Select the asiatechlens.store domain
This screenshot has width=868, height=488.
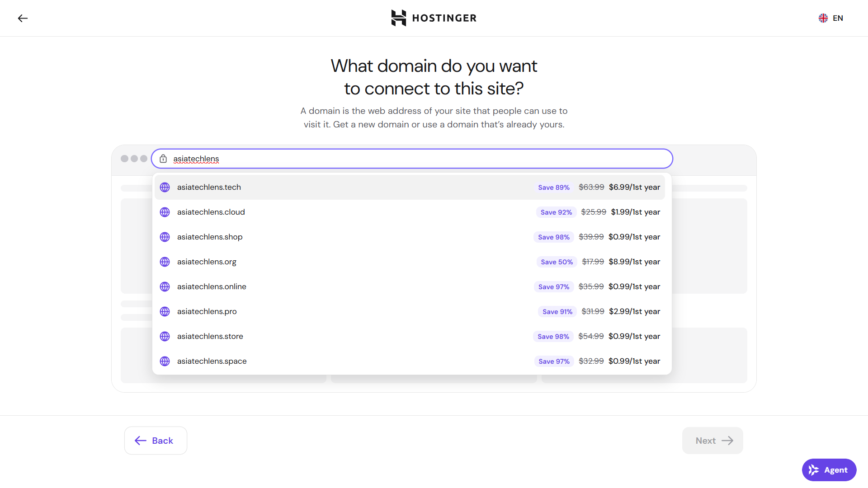(410, 336)
